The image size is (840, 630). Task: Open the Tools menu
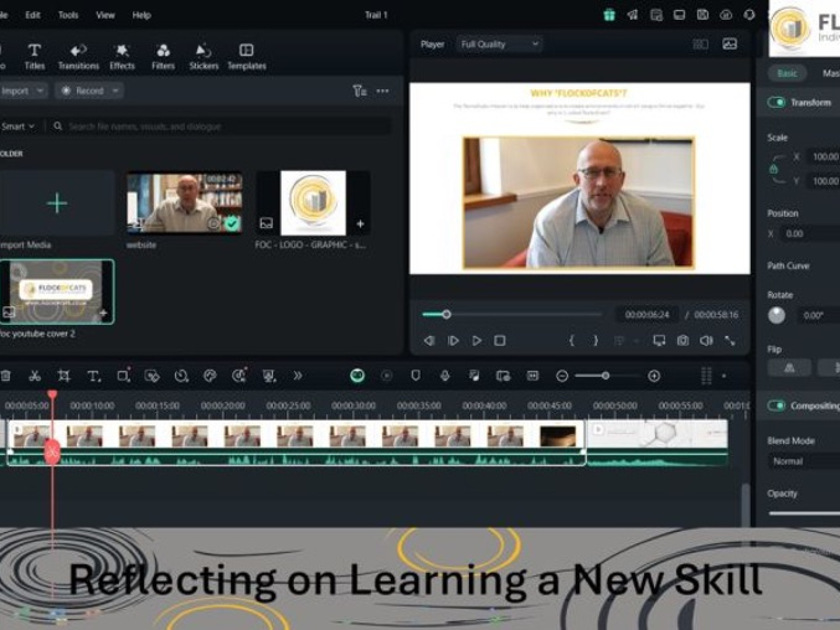point(68,15)
